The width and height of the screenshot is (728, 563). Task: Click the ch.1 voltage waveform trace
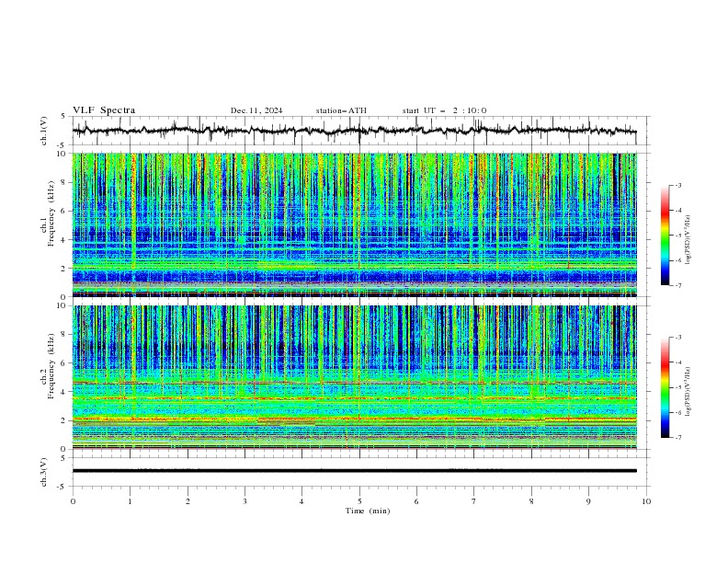pos(354,131)
